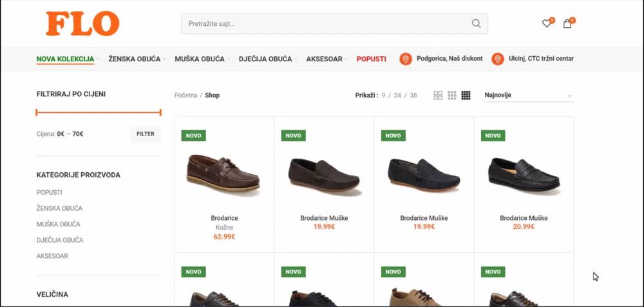The image size is (644, 307).
Task: Open the Aksesoar category link
Action: pos(53,256)
